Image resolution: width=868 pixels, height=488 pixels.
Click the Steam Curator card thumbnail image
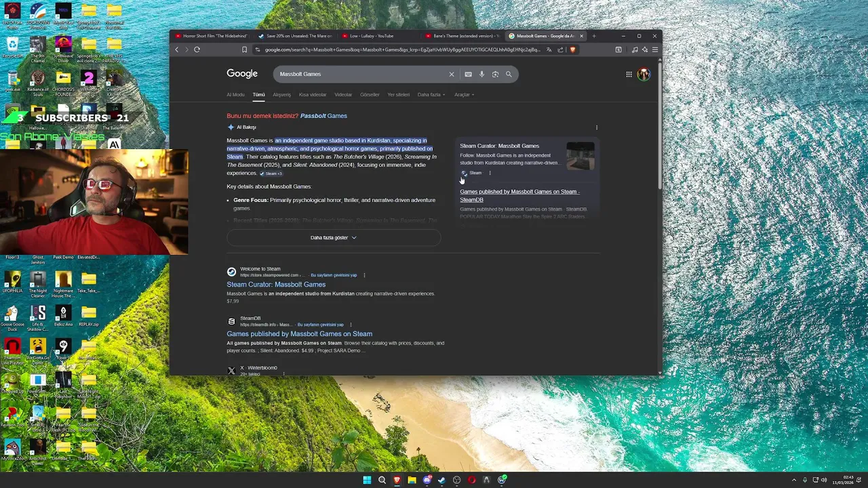click(580, 157)
